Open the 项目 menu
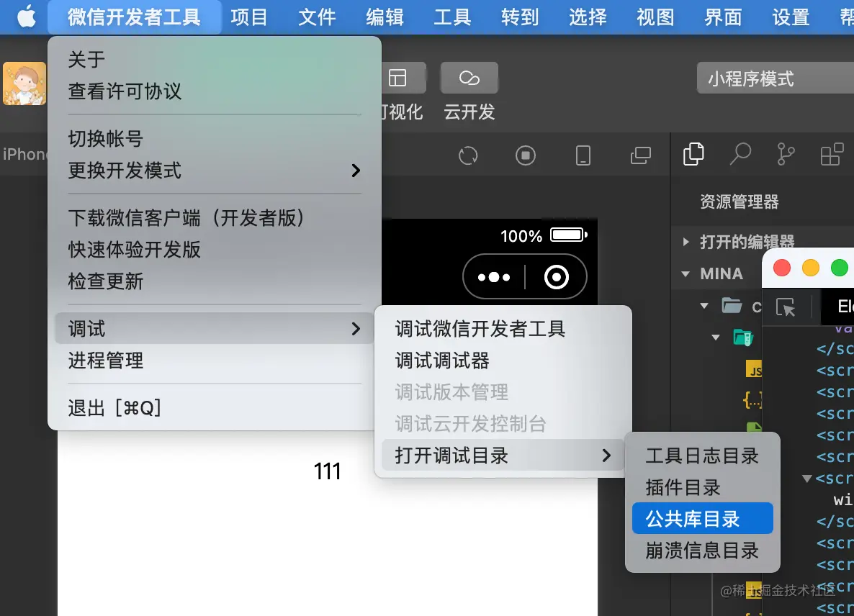 click(x=249, y=17)
